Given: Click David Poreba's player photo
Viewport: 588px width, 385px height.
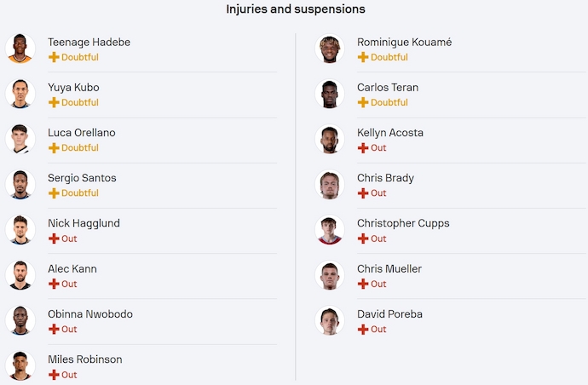Looking at the screenshot, I should [x=330, y=320].
